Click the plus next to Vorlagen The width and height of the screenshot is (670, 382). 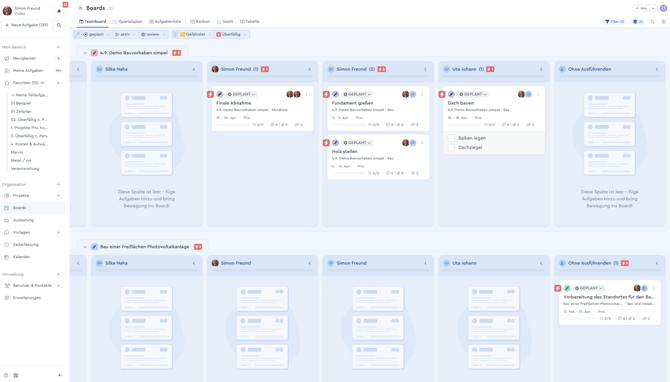pos(59,232)
